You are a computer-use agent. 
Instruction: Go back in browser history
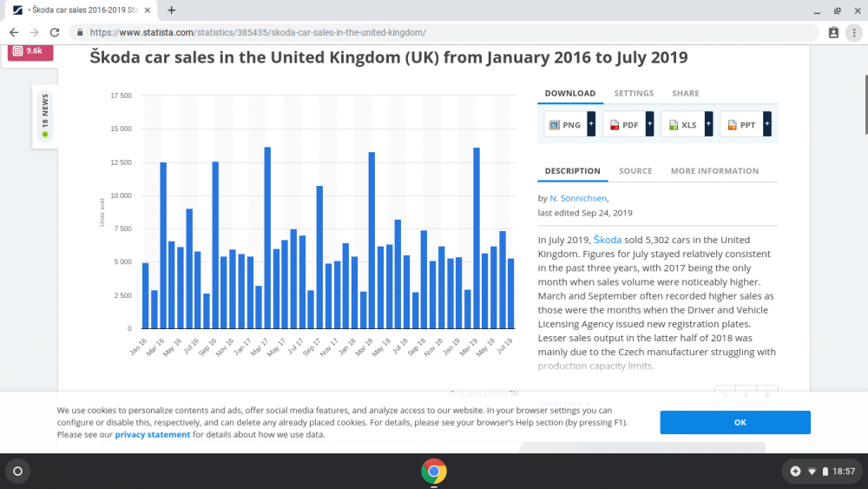coord(14,32)
